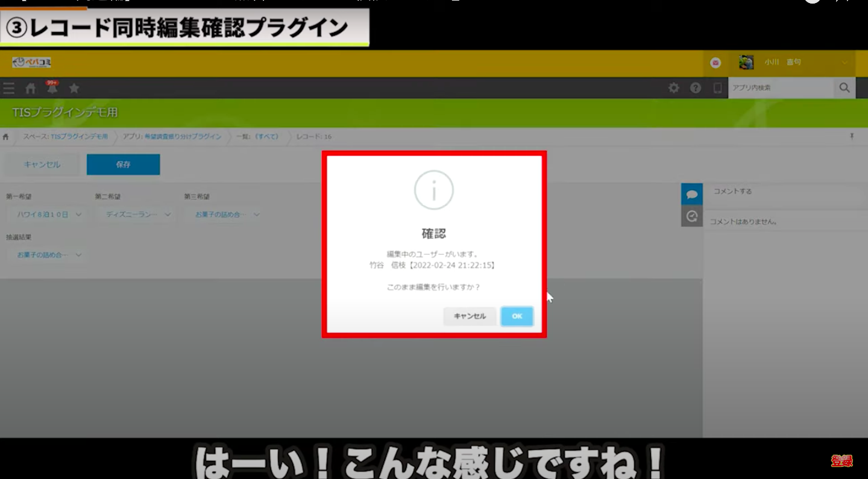Open help via the question mark icon
This screenshot has width=868, height=479.
(x=695, y=87)
